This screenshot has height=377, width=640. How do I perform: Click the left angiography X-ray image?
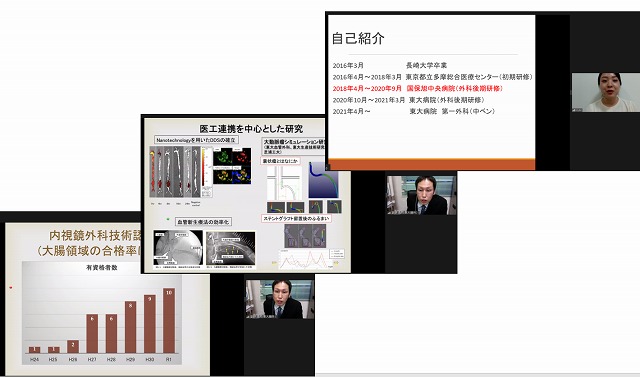click(178, 248)
